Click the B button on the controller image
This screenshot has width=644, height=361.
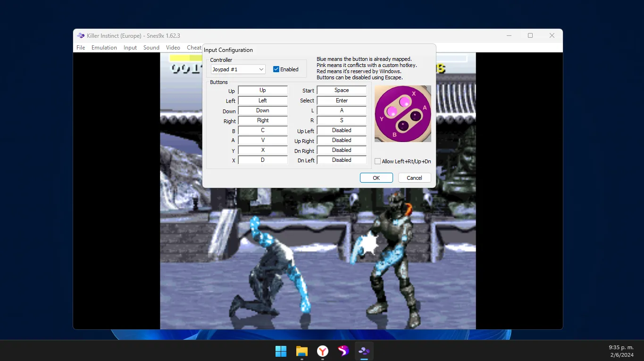(x=402, y=126)
